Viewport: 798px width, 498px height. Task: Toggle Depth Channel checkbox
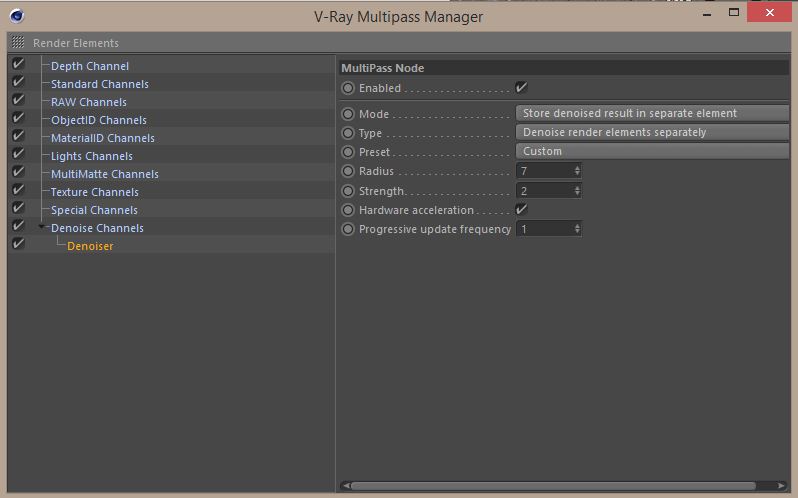18,64
